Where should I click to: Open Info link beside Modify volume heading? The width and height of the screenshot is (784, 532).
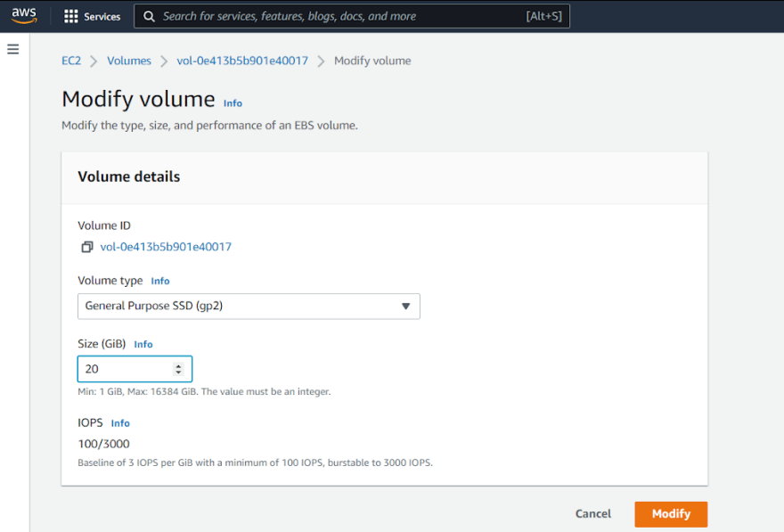pyautogui.click(x=233, y=103)
